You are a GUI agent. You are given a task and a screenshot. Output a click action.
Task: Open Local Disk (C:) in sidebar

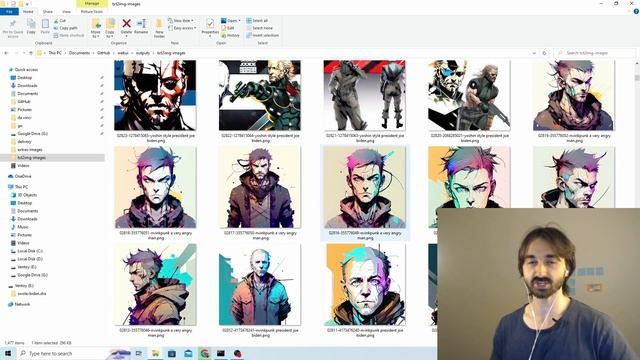coord(30,251)
